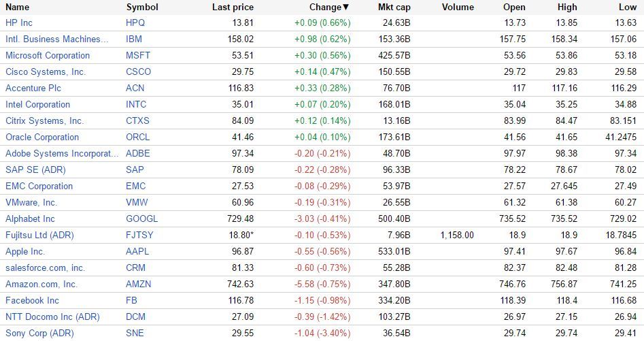Open Apple Inc. stock details

25,251
